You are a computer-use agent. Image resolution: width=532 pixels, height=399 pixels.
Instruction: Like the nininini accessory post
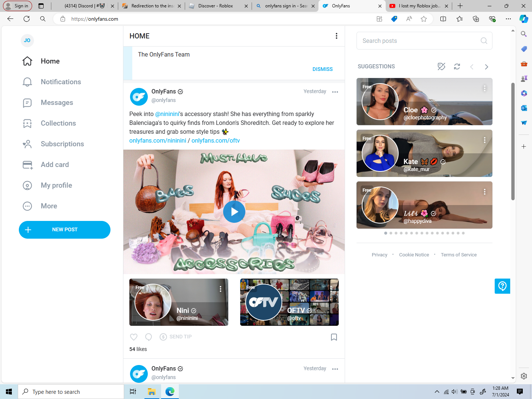point(134,337)
